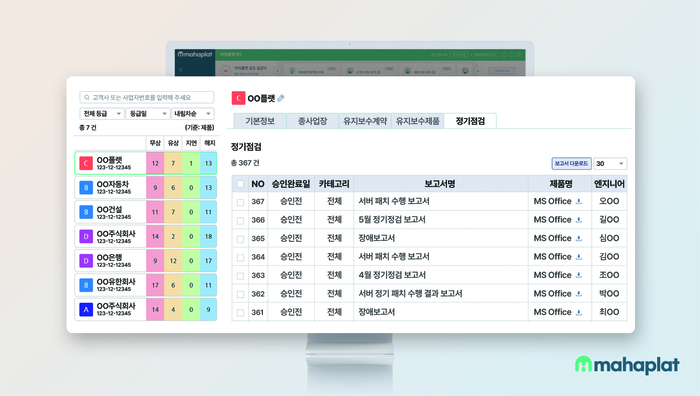Click 서버 정기 패치 수행 결과 보고서
The height and width of the screenshot is (396, 700).
[410, 294]
